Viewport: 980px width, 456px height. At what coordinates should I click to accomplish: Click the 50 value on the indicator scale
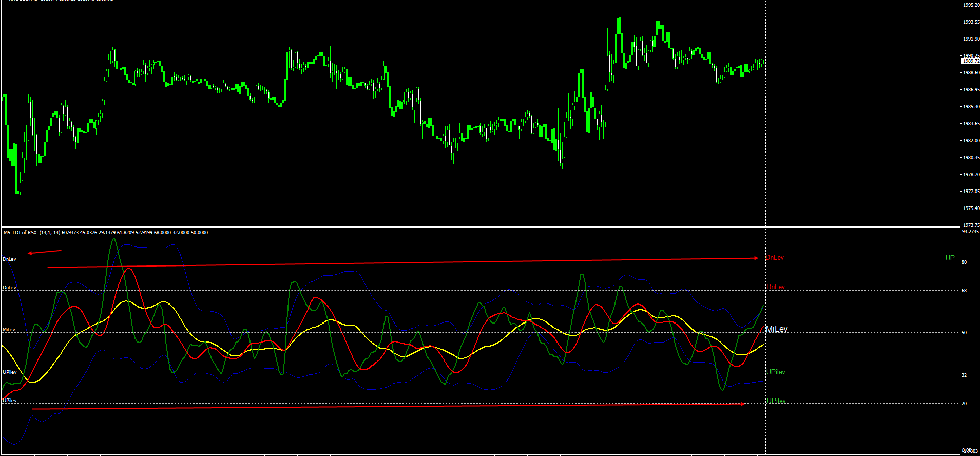pyautogui.click(x=964, y=333)
